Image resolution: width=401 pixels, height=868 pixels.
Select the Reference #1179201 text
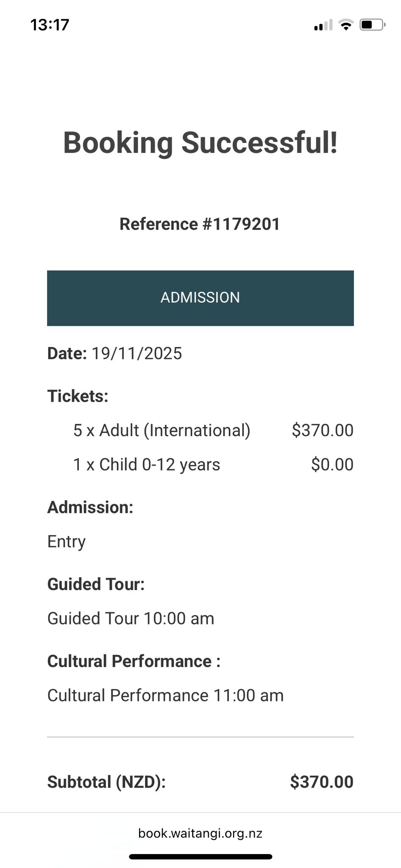[200, 224]
